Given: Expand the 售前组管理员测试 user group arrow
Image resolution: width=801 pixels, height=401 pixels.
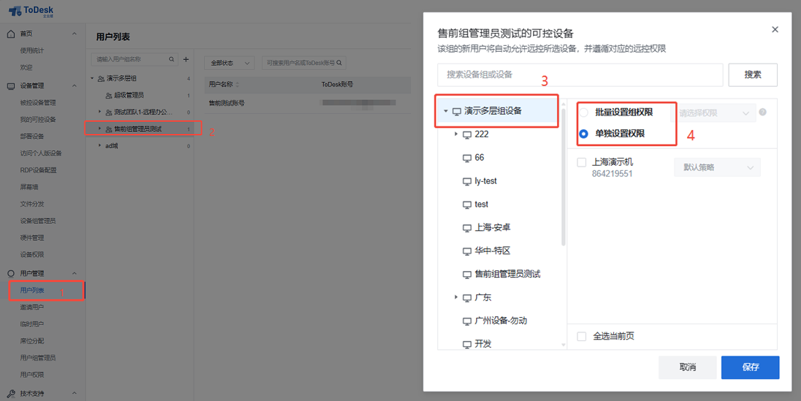Looking at the screenshot, I should [x=100, y=128].
